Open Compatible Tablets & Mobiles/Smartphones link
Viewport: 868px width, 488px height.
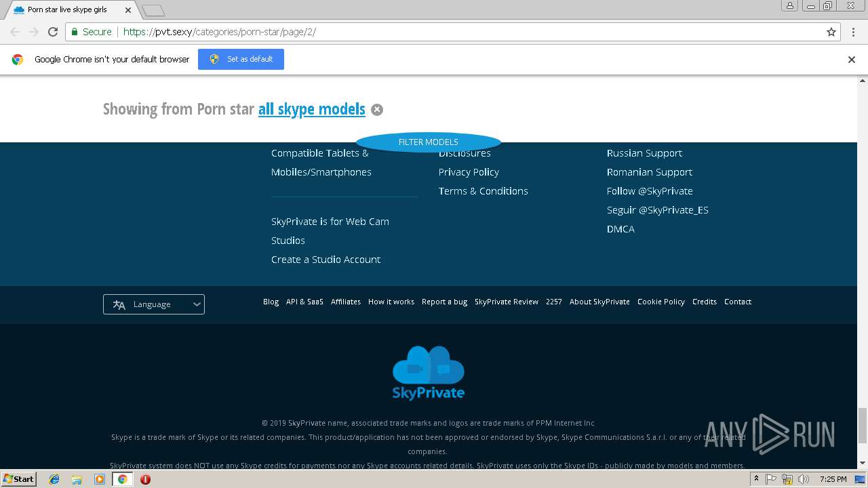click(321, 163)
